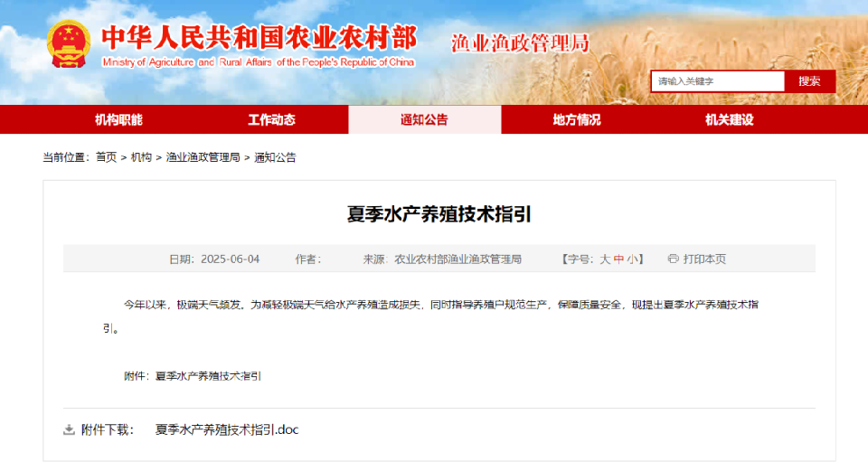
Task: Set font size to 大
Action: point(605,259)
